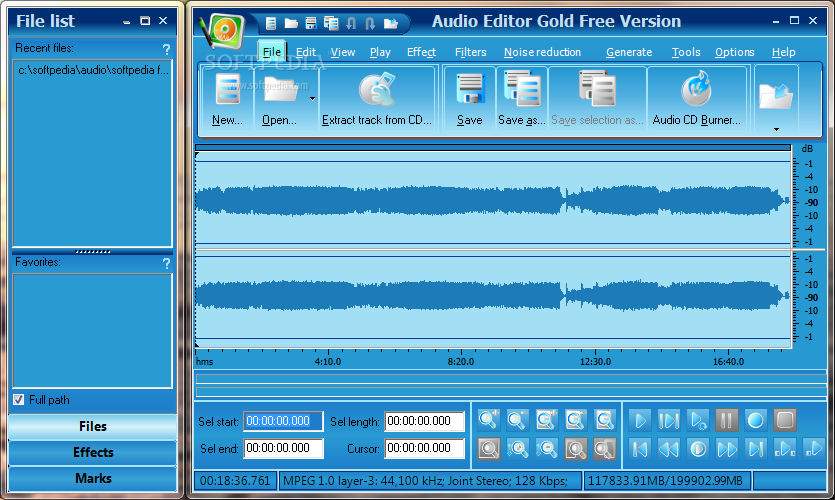Click the Cursor position time field
This screenshot has width=835, height=500.
pyautogui.click(x=424, y=448)
